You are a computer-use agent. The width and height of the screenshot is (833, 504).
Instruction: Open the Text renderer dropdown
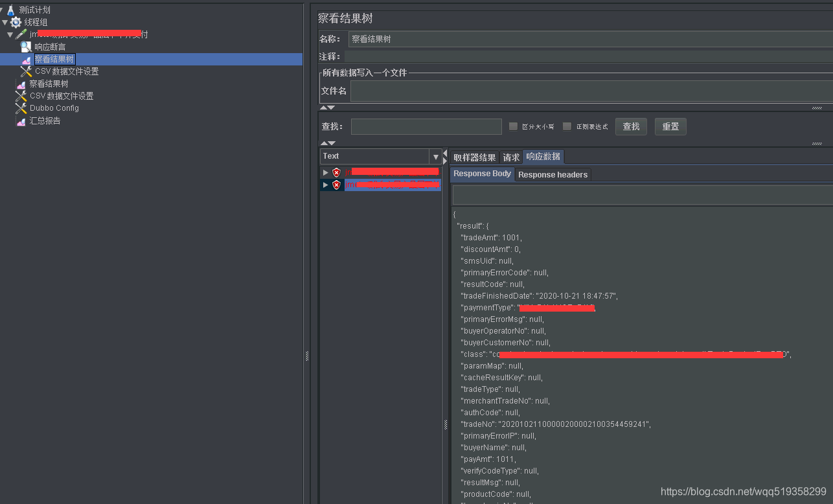coord(436,156)
